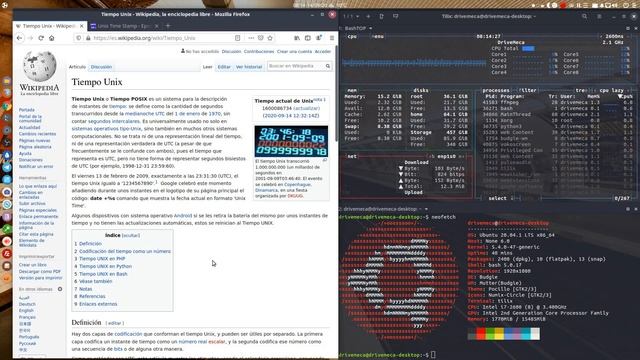Open Tilix session 1/1 dropdown
This screenshot has height=360, width=640.
351,16
